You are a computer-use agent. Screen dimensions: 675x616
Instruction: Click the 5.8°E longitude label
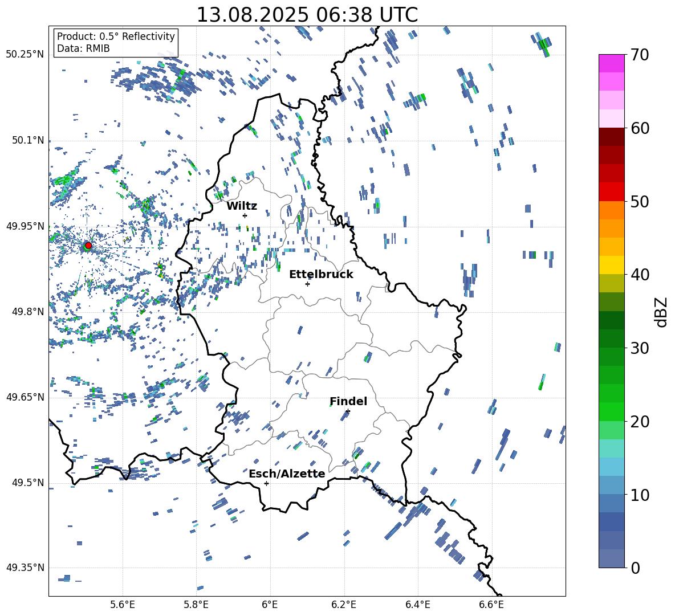coord(196,605)
